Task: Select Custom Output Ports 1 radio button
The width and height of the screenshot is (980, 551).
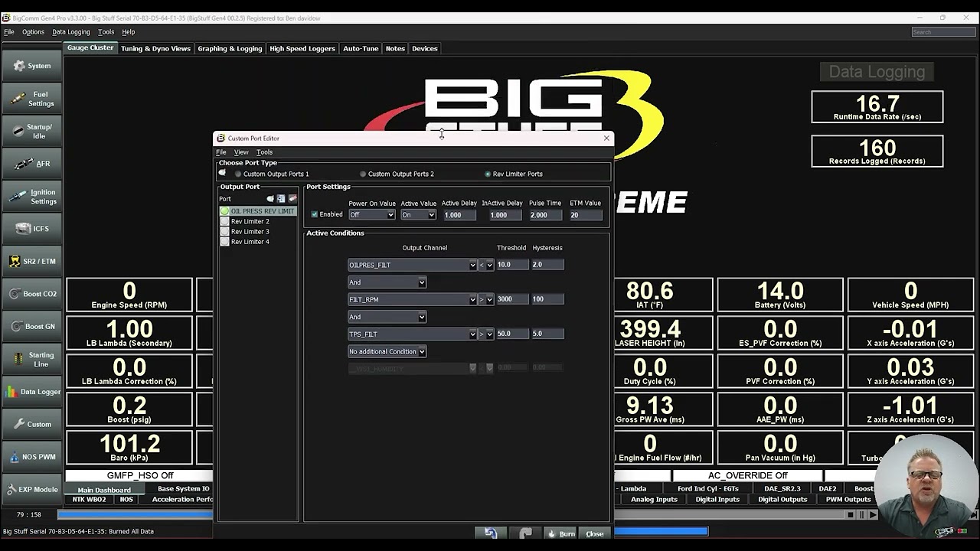Action: 238,174
